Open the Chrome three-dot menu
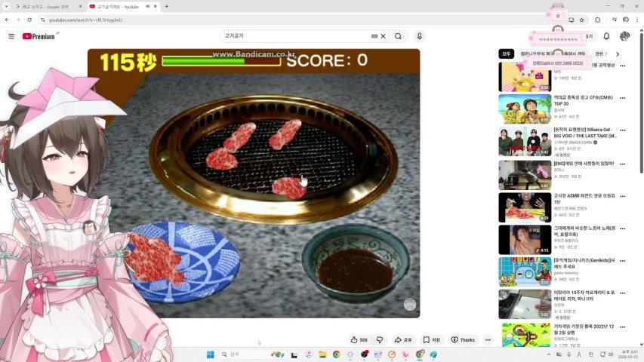 pos(637,20)
